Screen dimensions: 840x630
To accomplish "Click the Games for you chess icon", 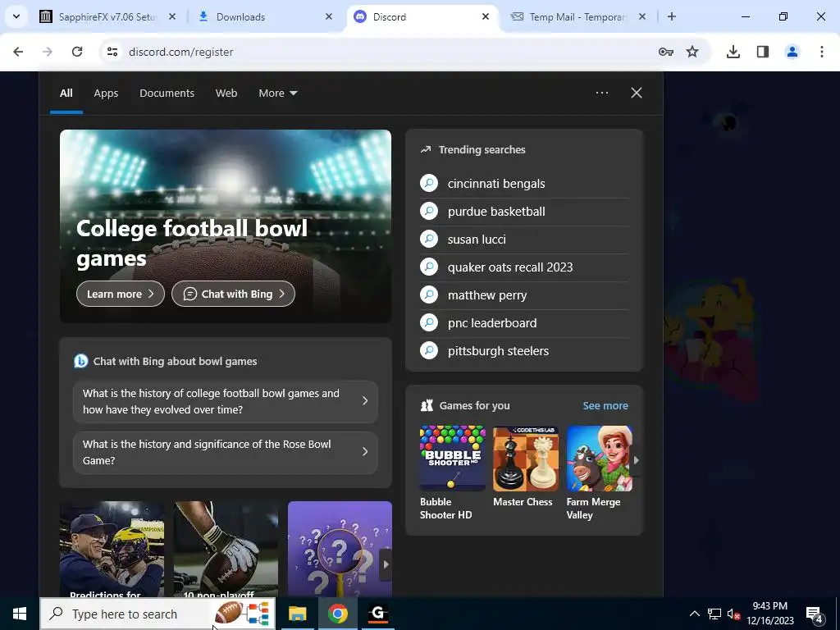I will tap(427, 405).
